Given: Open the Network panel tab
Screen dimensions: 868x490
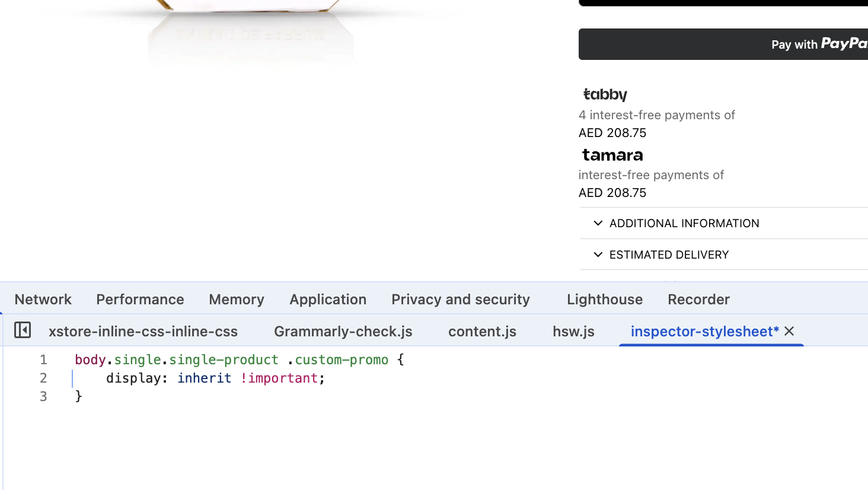Looking at the screenshot, I should point(43,300).
